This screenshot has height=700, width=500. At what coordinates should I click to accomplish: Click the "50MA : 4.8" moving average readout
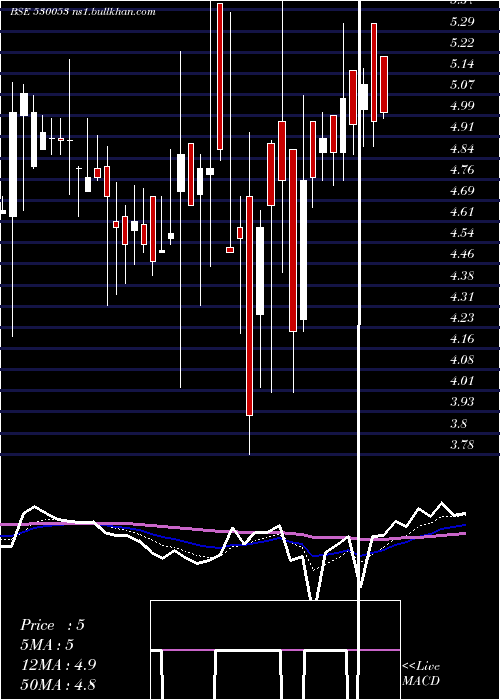point(58,685)
